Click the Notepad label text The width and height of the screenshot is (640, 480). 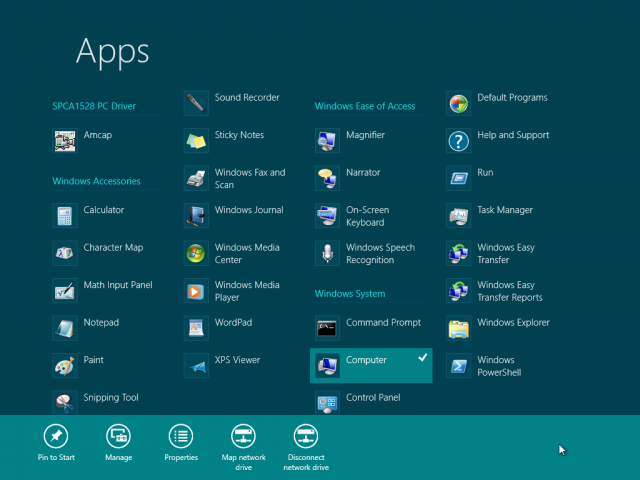[x=101, y=322]
